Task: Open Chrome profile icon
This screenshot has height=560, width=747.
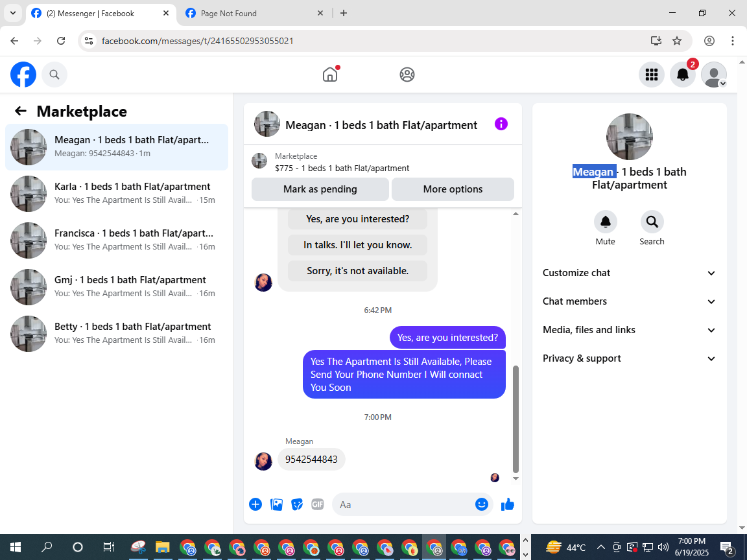Action: click(x=709, y=41)
